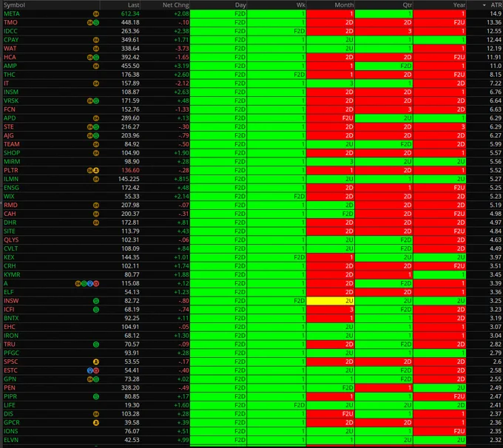Image resolution: width=503 pixels, height=448 pixels.
Task: Click the green circle icon beside INSW
Action: tap(96, 301)
